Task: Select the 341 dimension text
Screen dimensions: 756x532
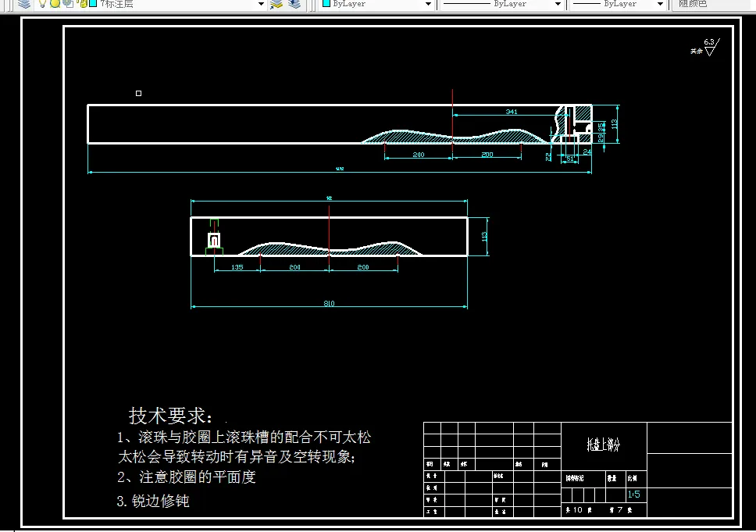Action: point(511,112)
